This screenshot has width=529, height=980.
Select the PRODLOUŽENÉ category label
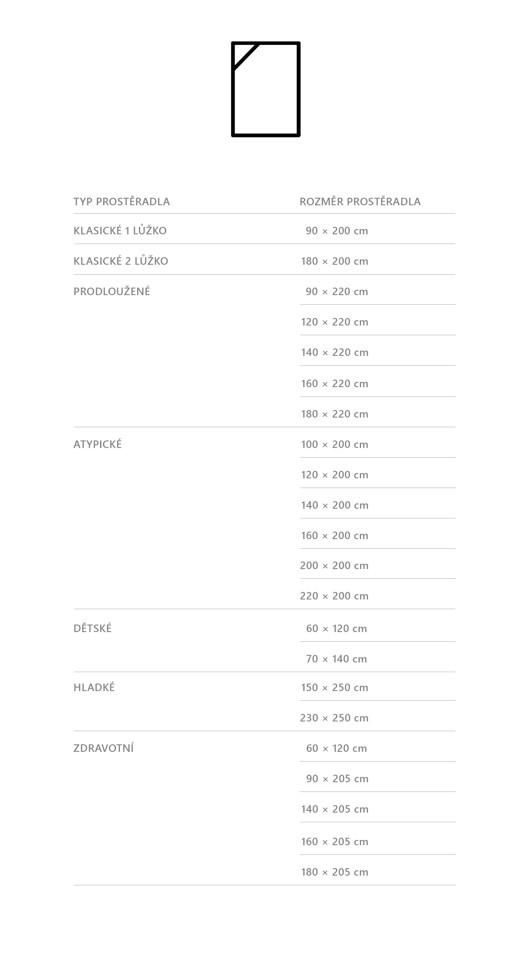112,291
